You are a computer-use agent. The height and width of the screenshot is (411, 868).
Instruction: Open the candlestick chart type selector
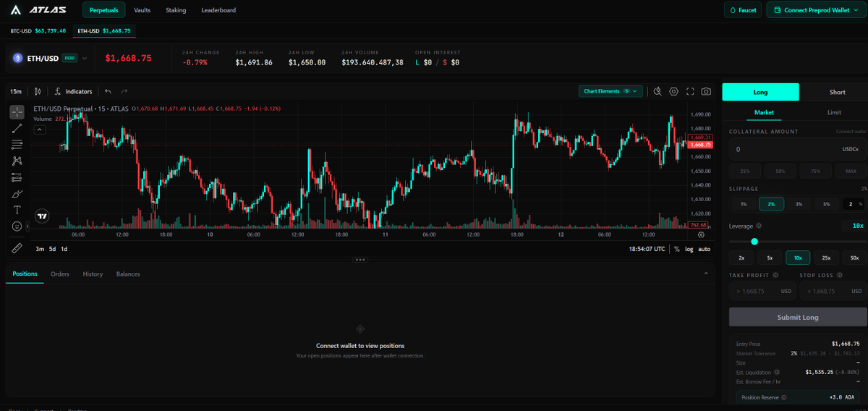(x=38, y=92)
